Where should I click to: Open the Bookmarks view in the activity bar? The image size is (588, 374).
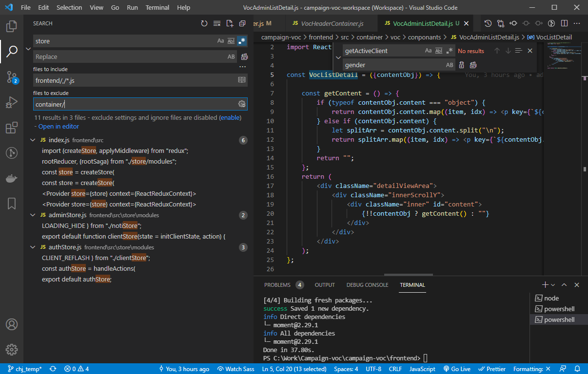click(x=12, y=203)
